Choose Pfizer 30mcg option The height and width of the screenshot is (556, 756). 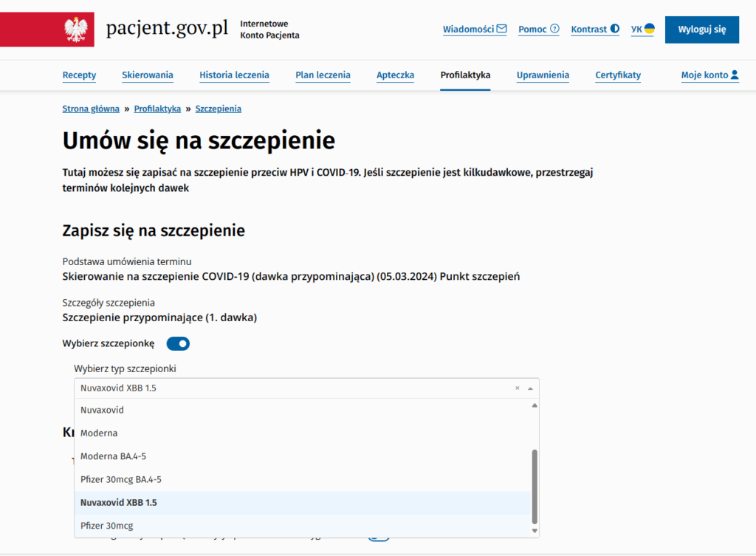[x=106, y=526]
